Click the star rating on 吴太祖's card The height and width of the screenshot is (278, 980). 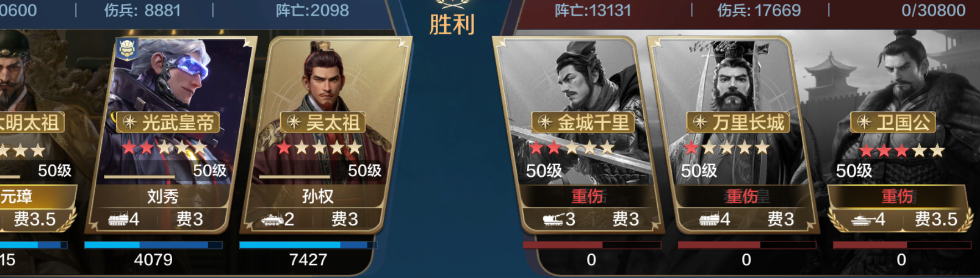click(319, 148)
